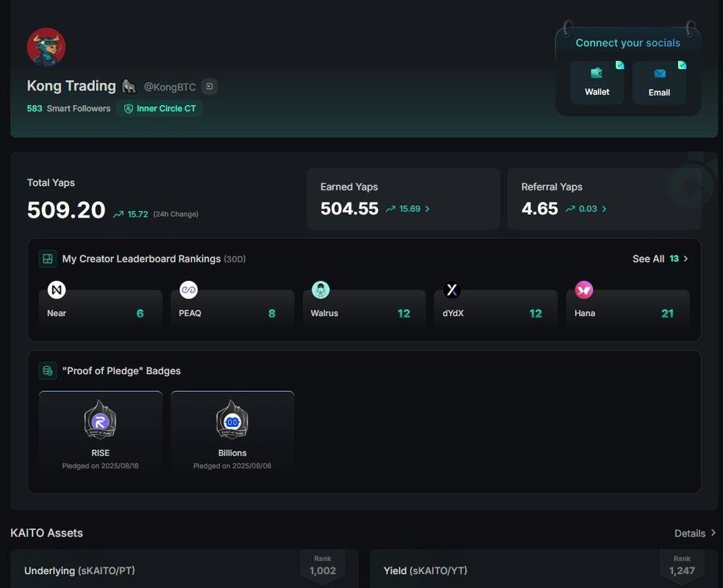Click the dYdX project logo
Viewport: 723px width, 588px height.
(x=452, y=290)
